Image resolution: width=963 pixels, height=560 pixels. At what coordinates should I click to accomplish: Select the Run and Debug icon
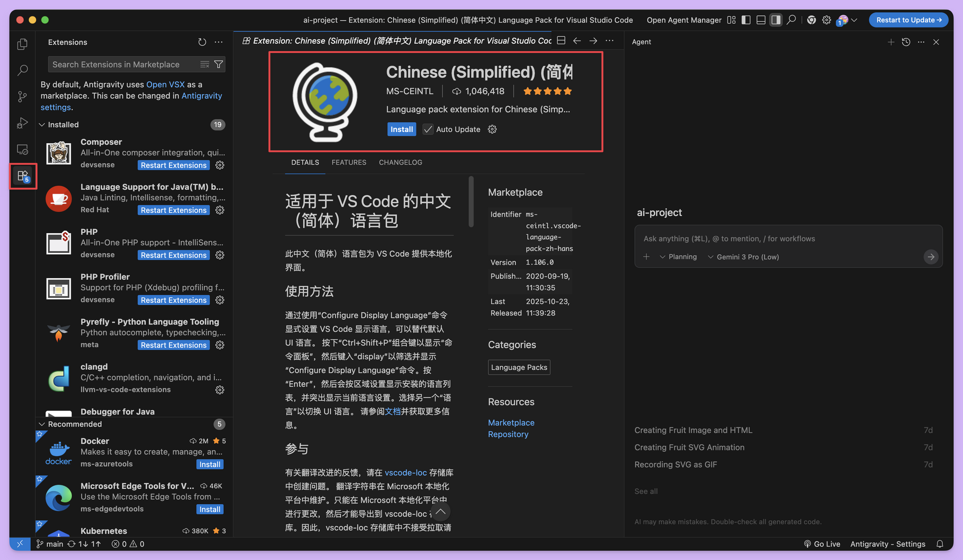[22, 123]
